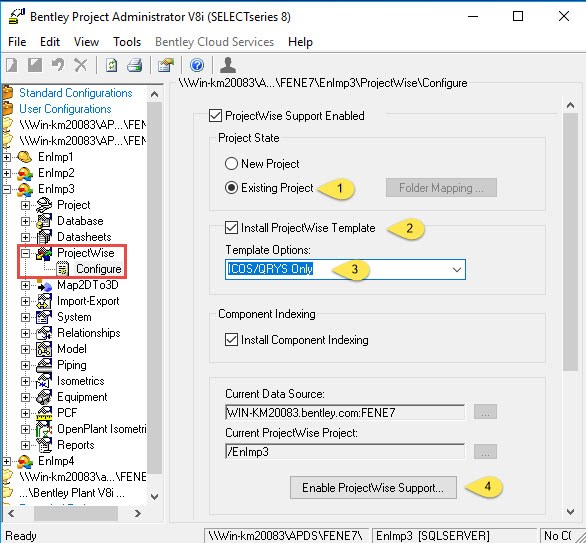Click the Help question mark toolbar icon
Viewport: 586px width, 543px height.
coord(197,65)
